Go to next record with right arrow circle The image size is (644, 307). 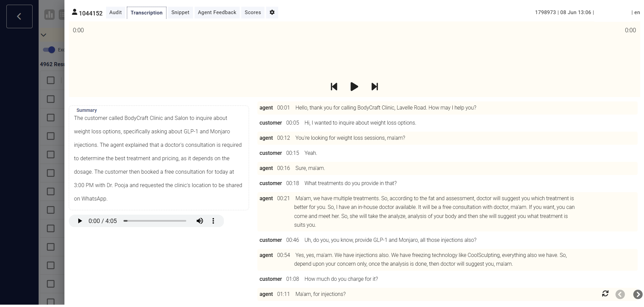(x=638, y=294)
